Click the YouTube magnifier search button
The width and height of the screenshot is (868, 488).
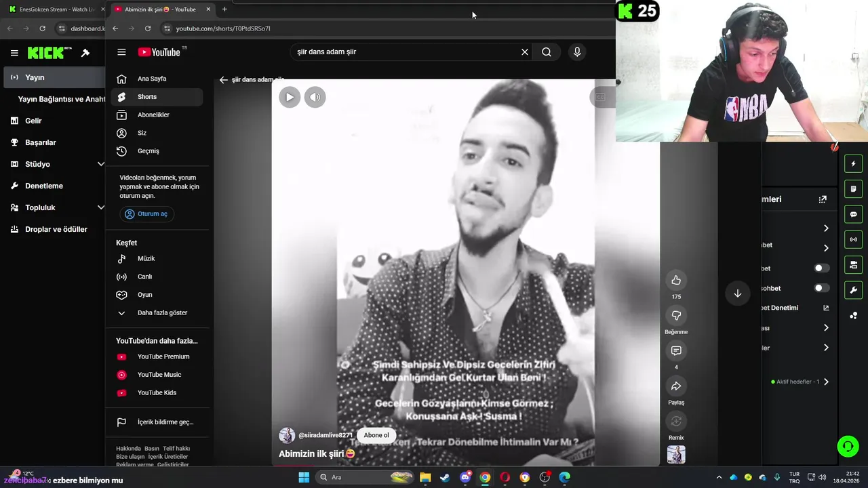click(547, 52)
